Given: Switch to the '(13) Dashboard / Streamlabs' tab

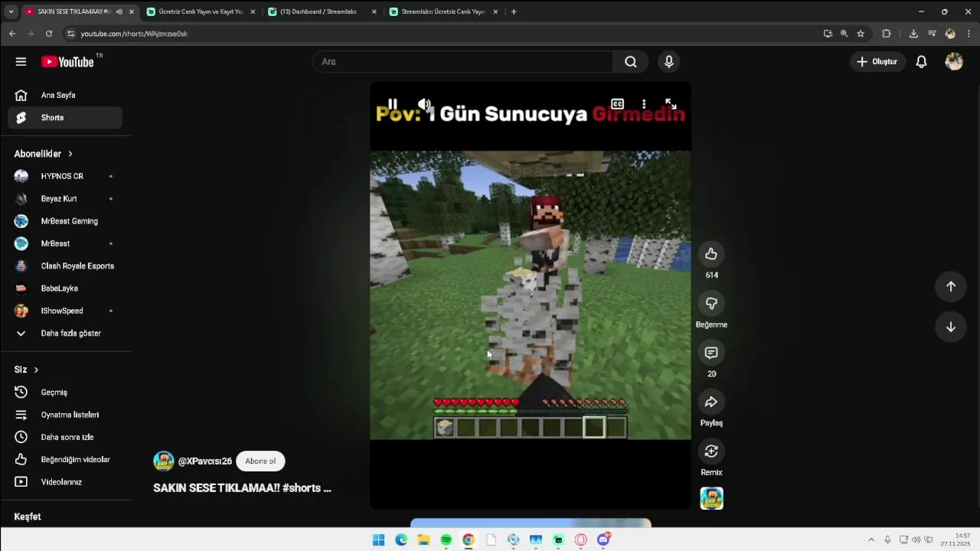Looking at the screenshot, I should [x=322, y=11].
